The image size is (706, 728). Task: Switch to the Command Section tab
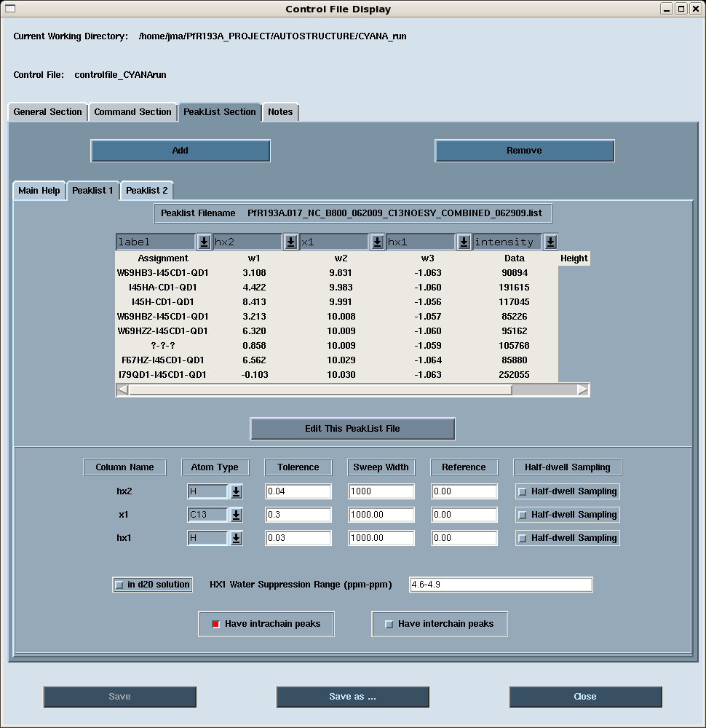coord(132,112)
